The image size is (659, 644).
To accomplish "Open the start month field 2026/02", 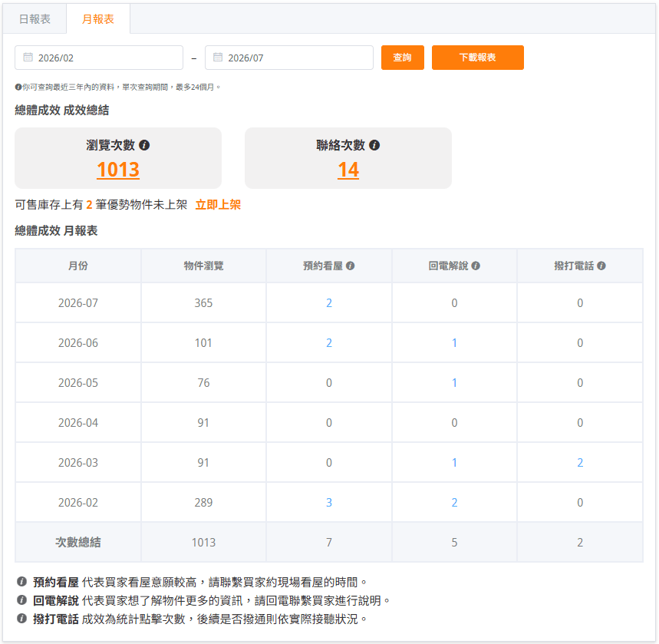I will (99, 58).
